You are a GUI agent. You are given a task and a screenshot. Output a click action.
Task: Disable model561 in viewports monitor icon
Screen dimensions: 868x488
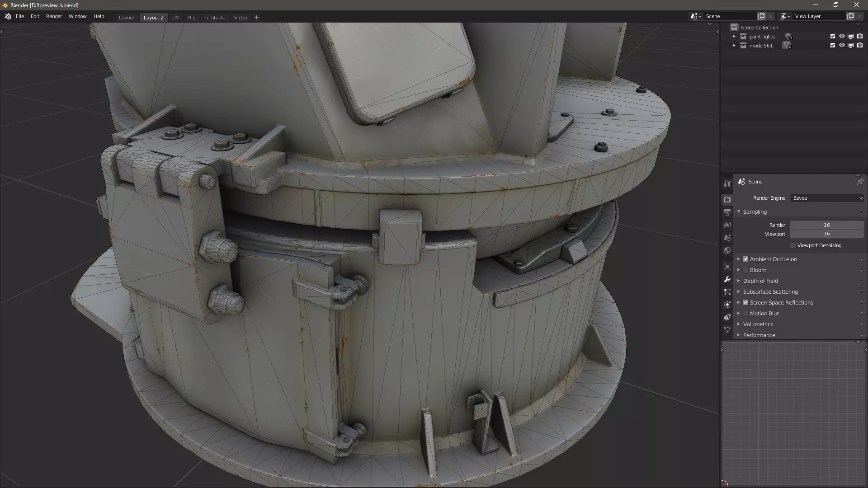850,45
